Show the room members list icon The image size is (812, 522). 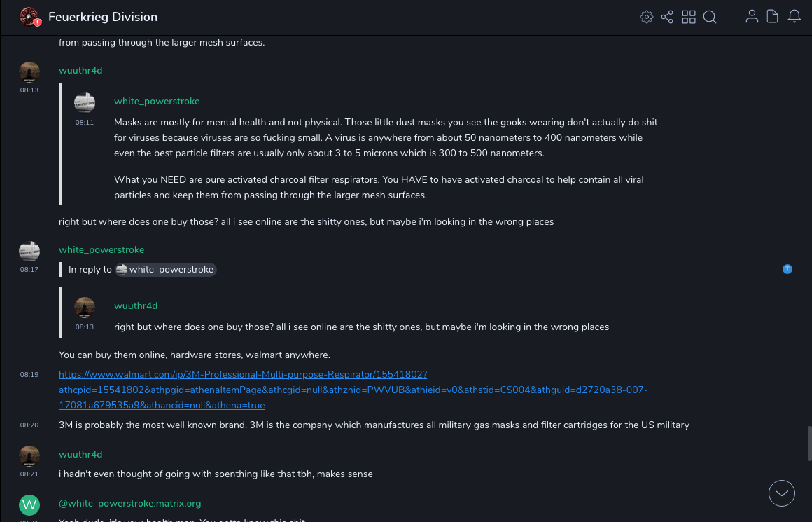(752, 17)
